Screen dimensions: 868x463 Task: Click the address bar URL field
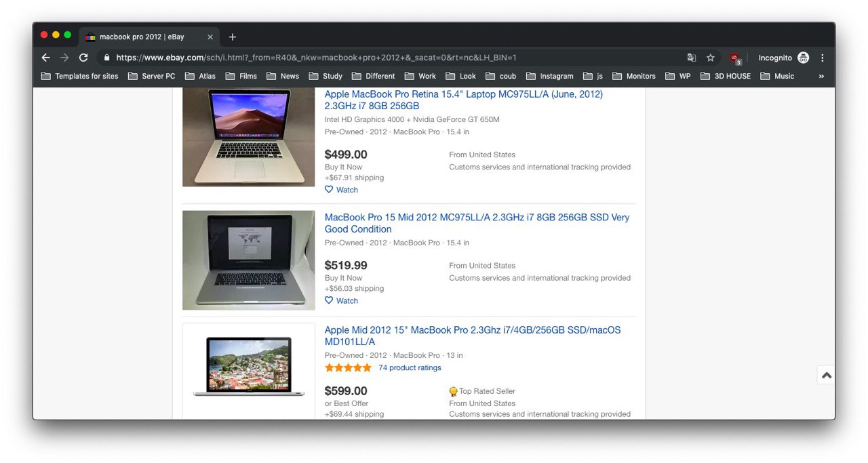point(393,58)
